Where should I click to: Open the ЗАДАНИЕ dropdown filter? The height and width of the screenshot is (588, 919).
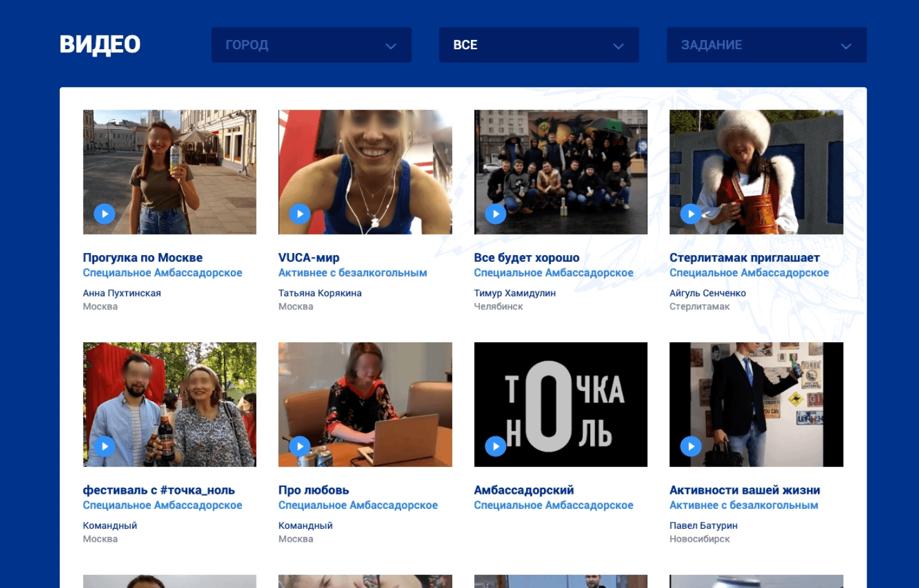point(767,45)
